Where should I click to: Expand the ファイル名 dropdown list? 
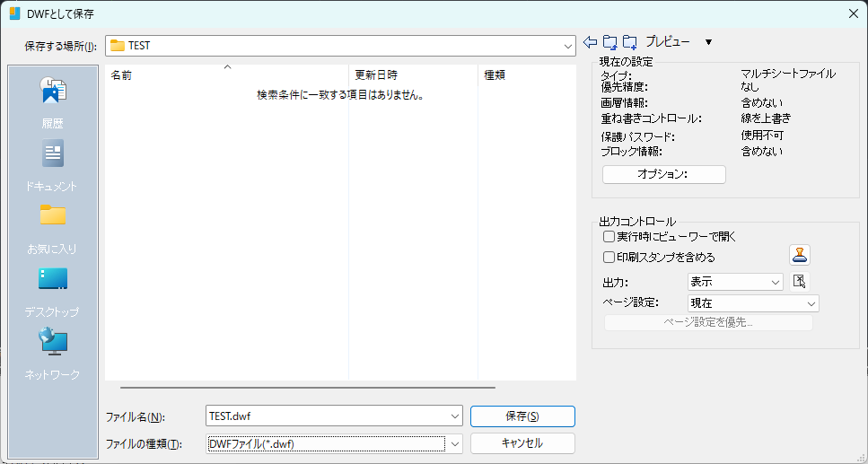coord(455,416)
